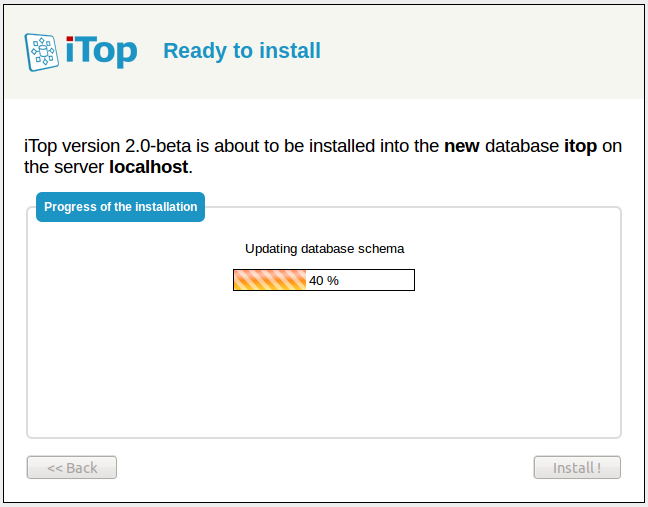
Task: Click the empty header banner right of the title
Action: (480, 51)
